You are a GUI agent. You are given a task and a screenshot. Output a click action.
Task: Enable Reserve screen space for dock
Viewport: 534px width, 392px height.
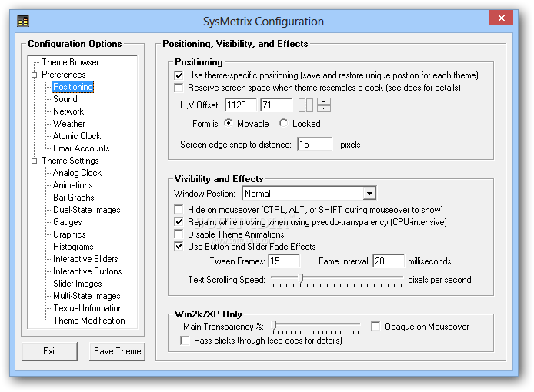179,88
